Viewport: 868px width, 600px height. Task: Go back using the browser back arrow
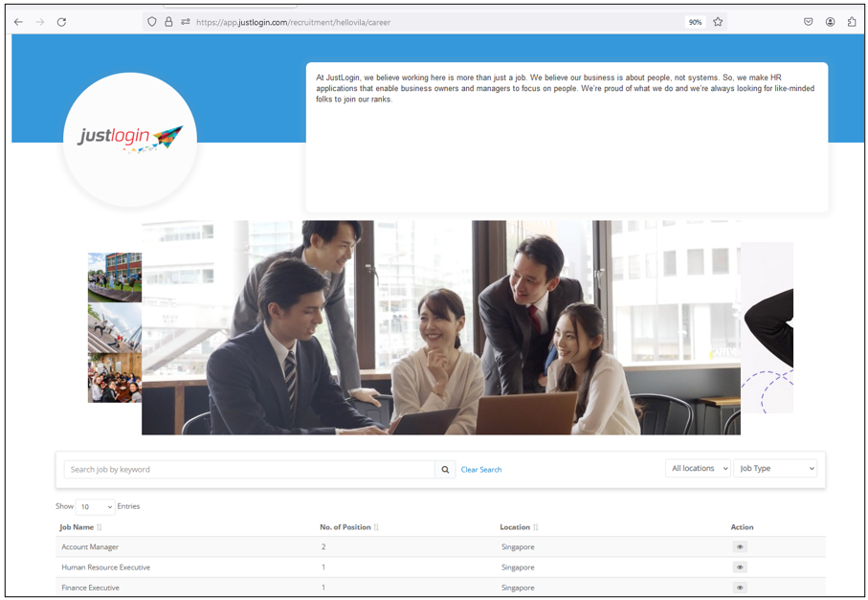[18, 22]
